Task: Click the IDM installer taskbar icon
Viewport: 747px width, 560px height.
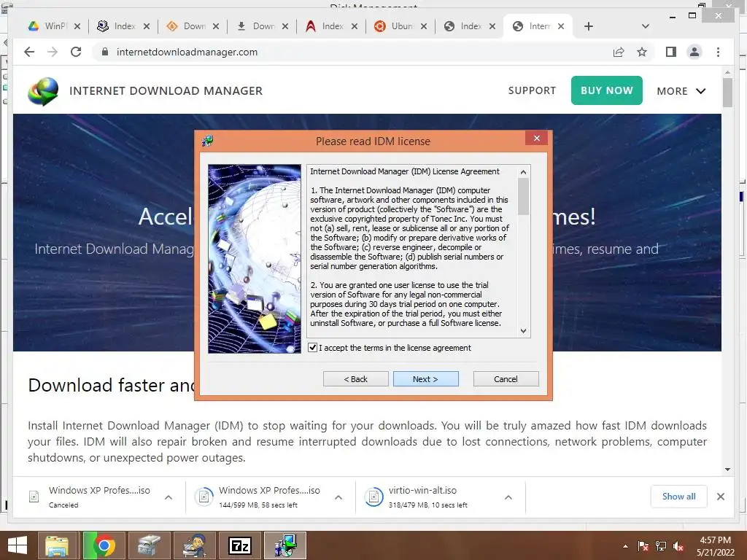Action: pyautogui.click(x=285, y=545)
